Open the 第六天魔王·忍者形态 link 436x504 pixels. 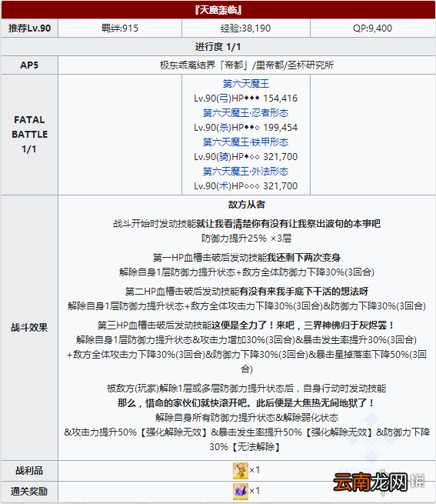pos(246,113)
